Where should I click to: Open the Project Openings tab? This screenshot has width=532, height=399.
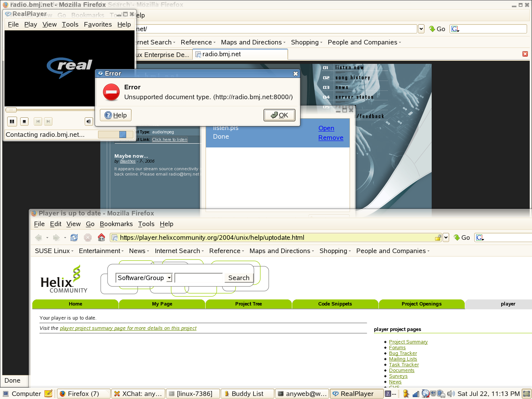coord(422,304)
